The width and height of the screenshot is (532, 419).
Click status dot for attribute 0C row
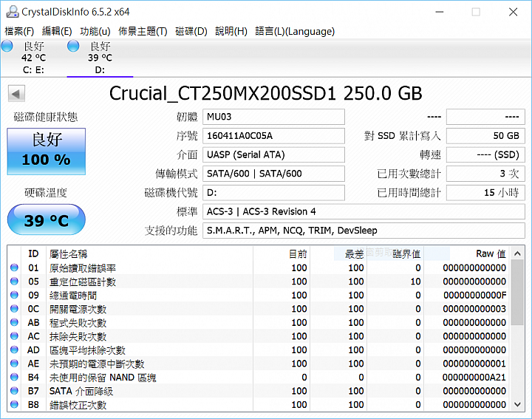tap(14, 309)
